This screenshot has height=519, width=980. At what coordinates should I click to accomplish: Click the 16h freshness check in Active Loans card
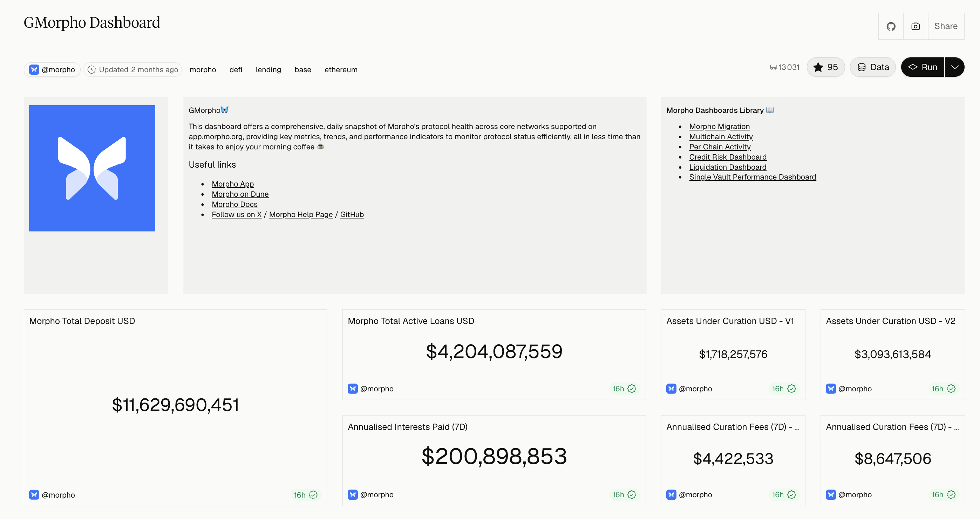624,389
